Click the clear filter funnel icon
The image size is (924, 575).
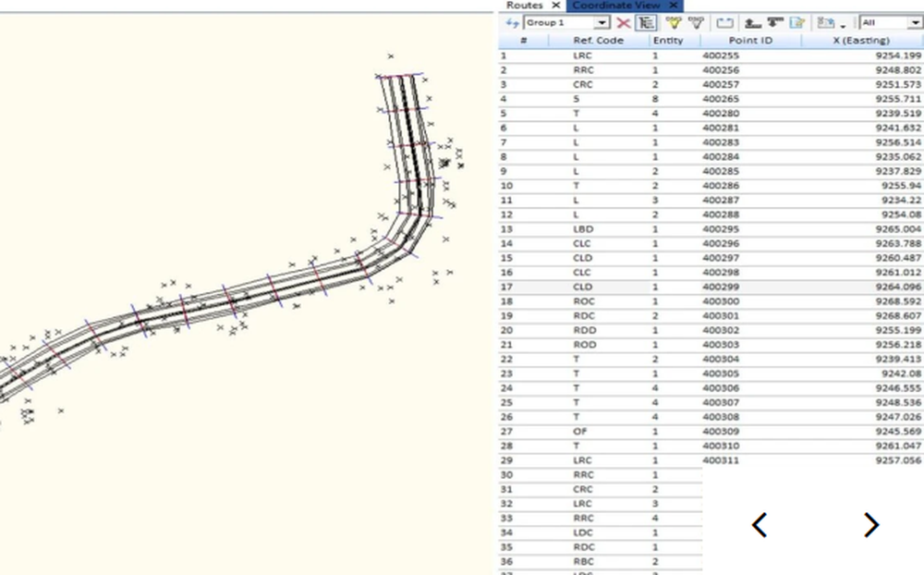click(696, 23)
